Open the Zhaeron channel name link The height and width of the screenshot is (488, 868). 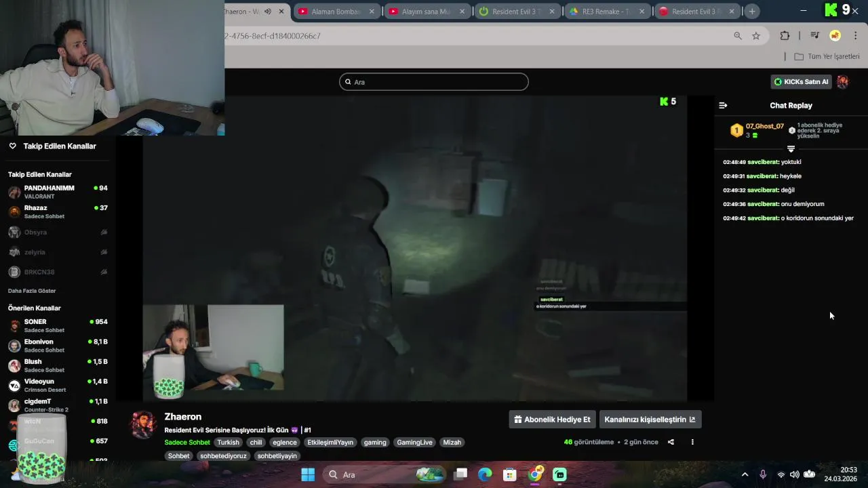183,417
